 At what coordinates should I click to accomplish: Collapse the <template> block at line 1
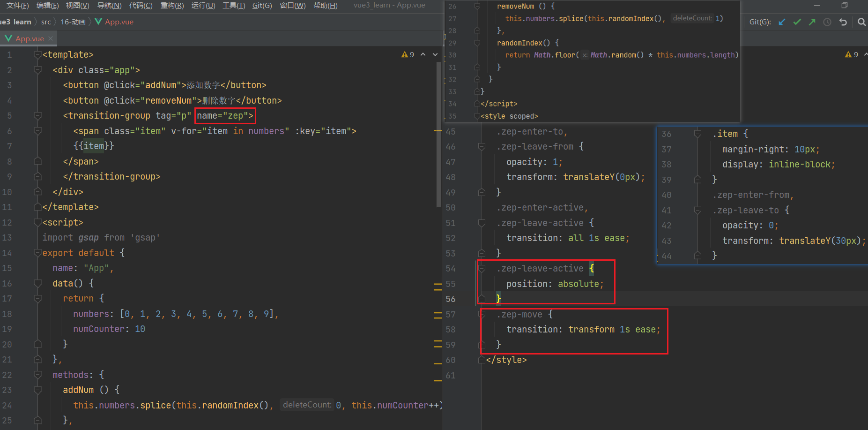point(38,55)
